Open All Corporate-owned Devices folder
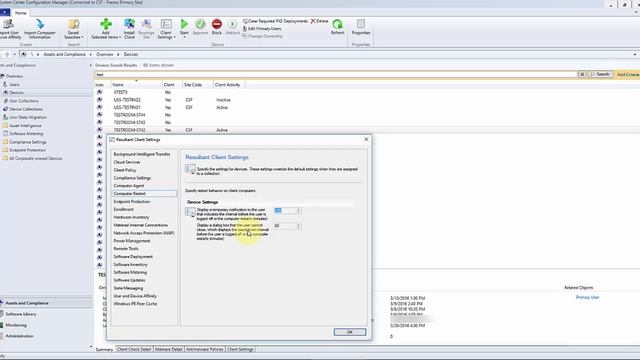Screen dimensions: 640x360 36,158
